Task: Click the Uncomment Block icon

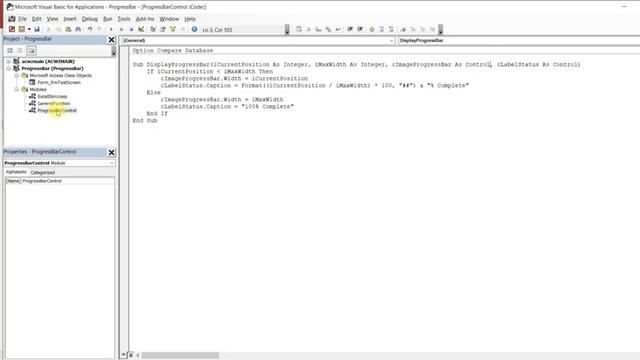Action: [x=391, y=29]
